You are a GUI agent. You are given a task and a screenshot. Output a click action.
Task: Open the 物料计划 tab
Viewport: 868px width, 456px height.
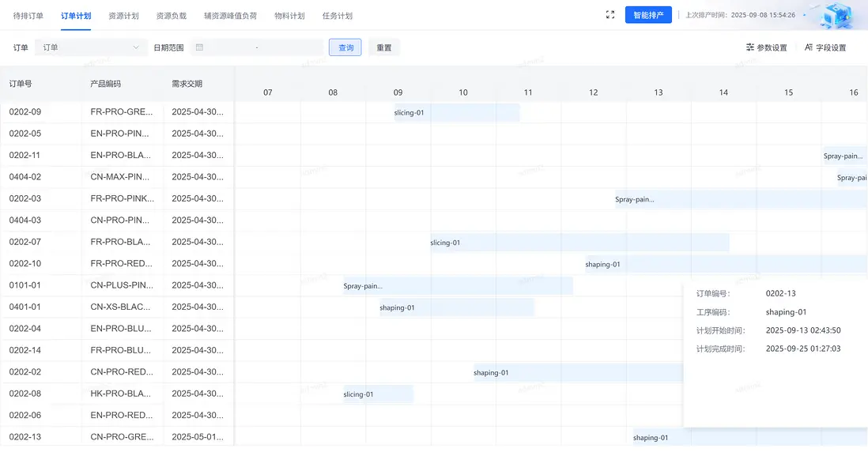click(x=289, y=16)
